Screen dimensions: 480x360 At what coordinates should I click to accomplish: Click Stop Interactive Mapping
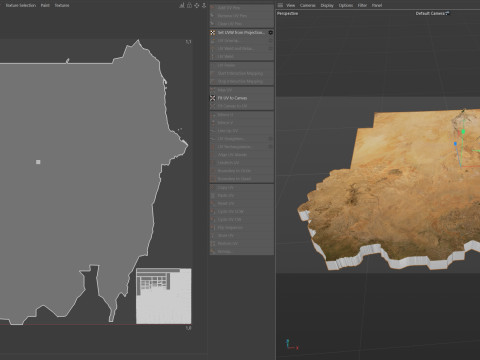point(242,81)
